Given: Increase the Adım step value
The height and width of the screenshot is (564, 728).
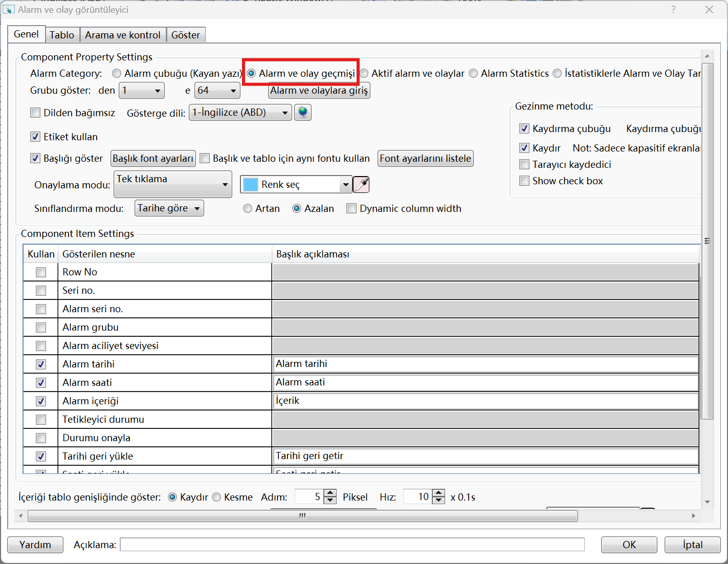Looking at the screenshot, I should (x=330, y=493).
